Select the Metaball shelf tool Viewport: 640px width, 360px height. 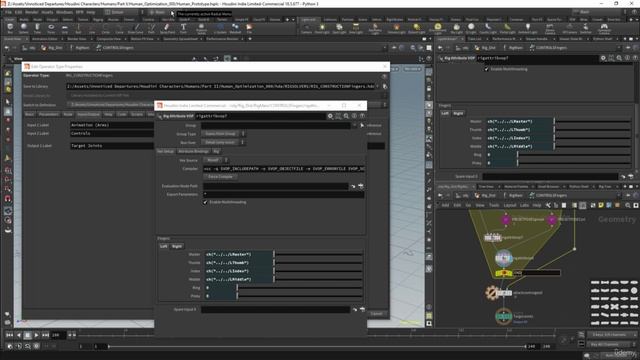tap(235, 28)
